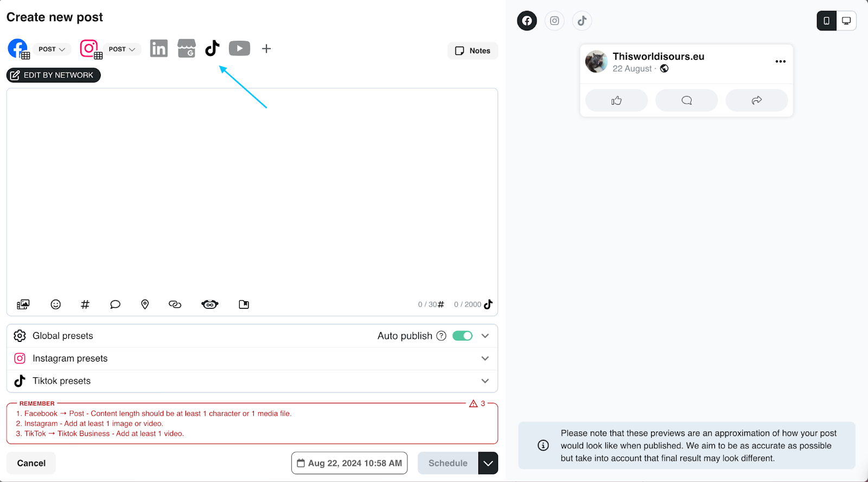The width and height of the screenshot is (868, 482).
Task: Click the Share arrow in preview
Action: tap(757, 100)
